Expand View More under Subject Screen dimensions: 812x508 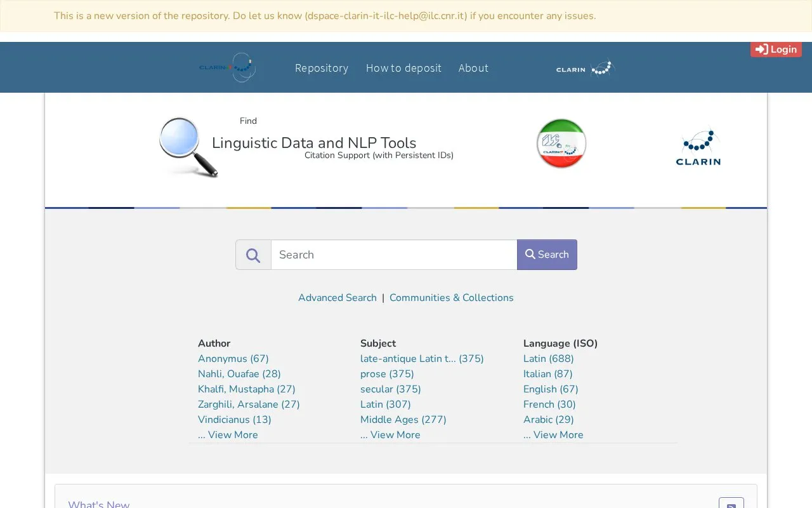click(390, 435)
